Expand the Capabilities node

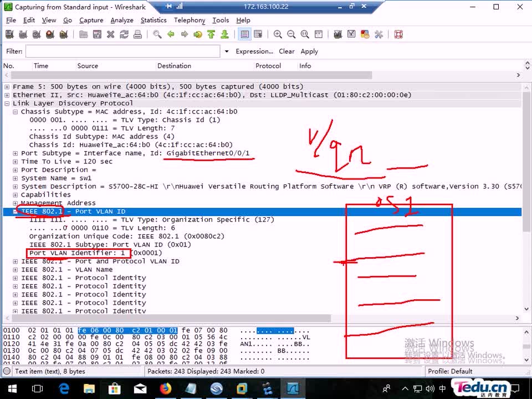coord(16,195)
